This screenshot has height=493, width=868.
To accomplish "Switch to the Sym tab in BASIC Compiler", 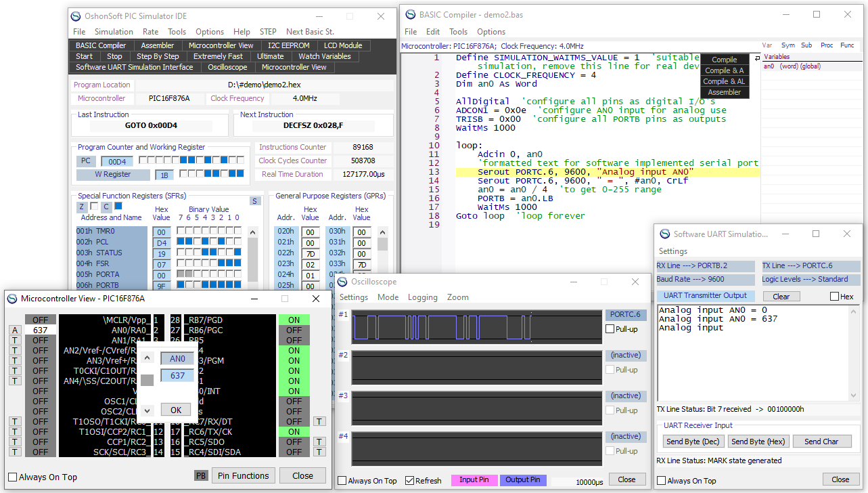I will (788, 45).
